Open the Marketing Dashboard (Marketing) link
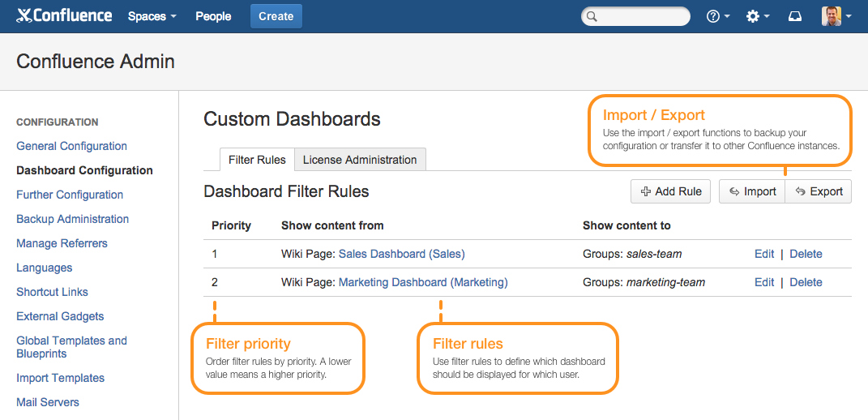The height and width of the screenshot is (420, 868). click(x=422, y=282)
